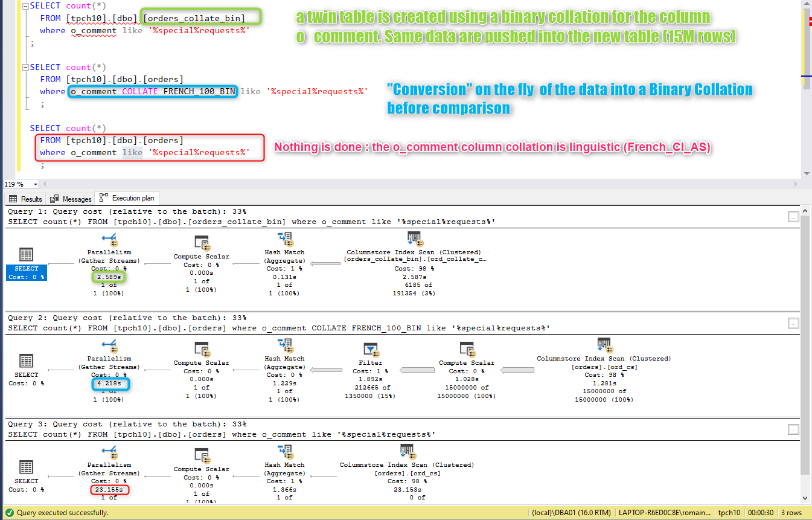Collapse the Query 2 plan pane using its corner button
The height and width of the screenshot is (520, 812).
794,323
